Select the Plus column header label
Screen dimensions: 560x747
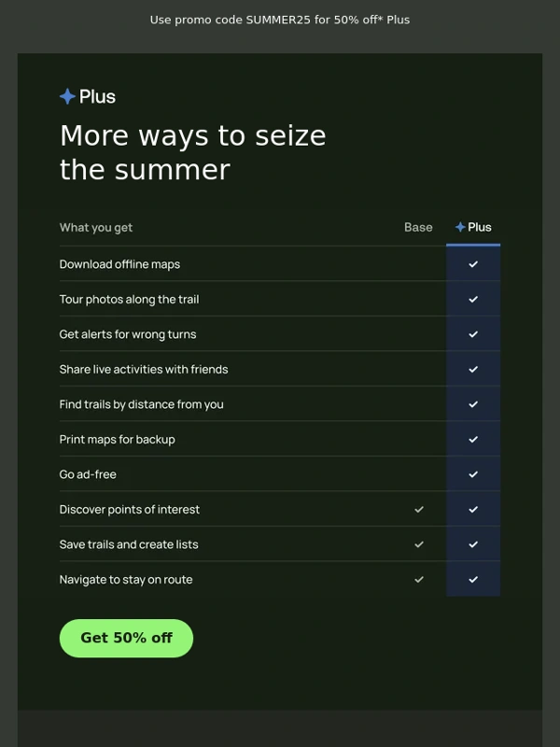pos(479,227)
